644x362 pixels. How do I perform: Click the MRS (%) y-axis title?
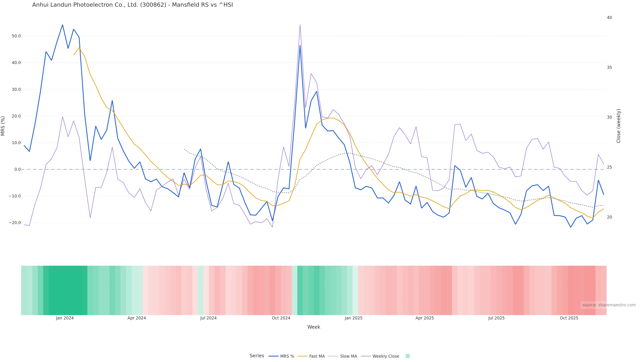click(3, 126)
